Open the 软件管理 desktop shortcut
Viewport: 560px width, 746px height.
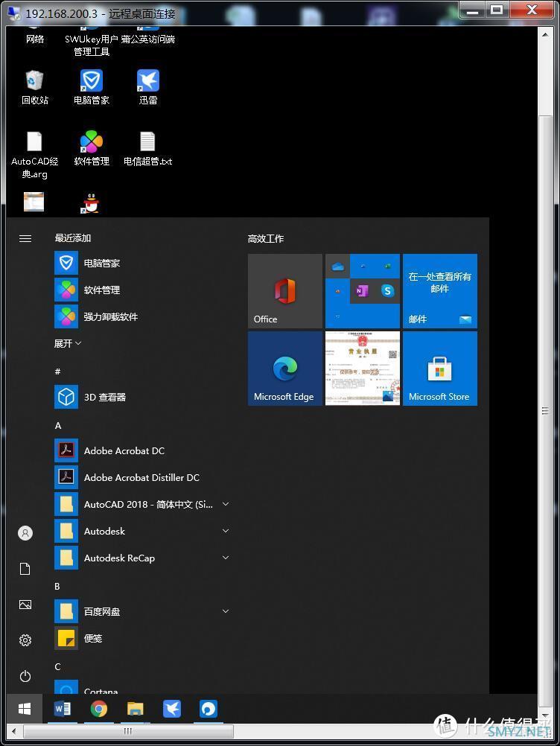point(92,148)
